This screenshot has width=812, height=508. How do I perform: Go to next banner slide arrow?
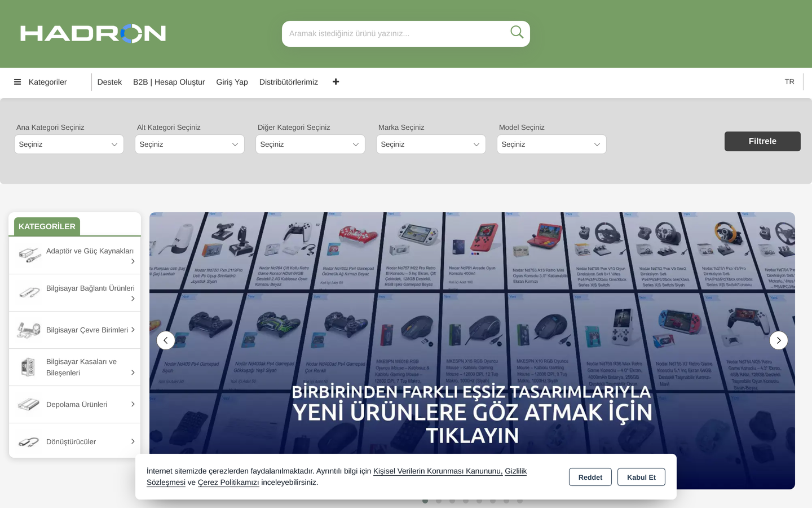click(x=779, y=340)
